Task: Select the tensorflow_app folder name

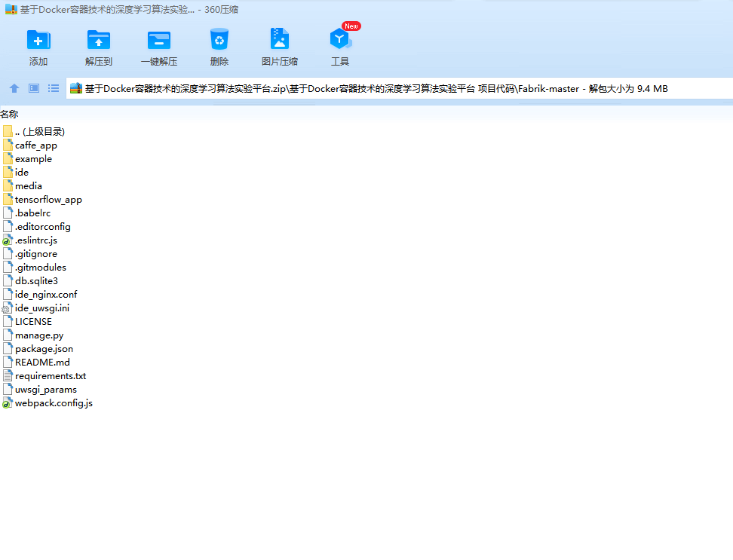Action: point(48,200)
